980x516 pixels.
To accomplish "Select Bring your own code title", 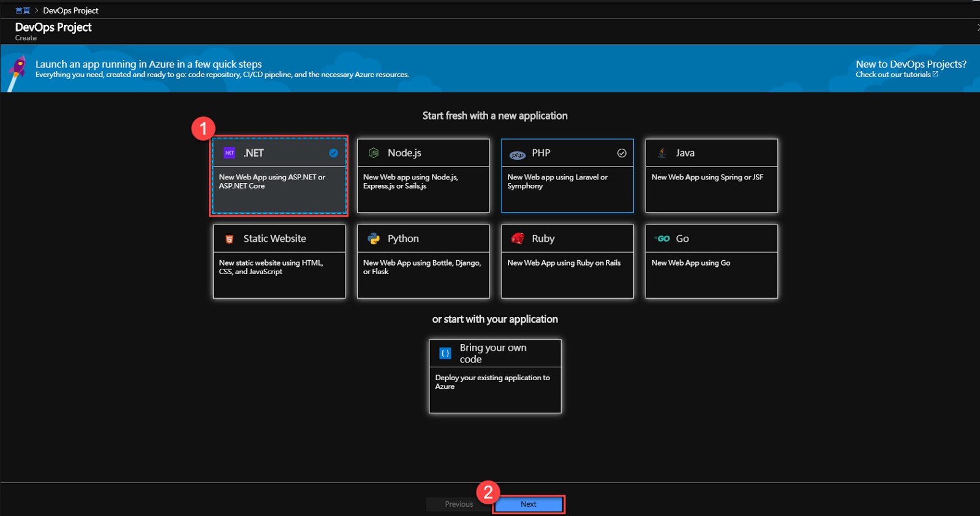I will coord(493,353).
